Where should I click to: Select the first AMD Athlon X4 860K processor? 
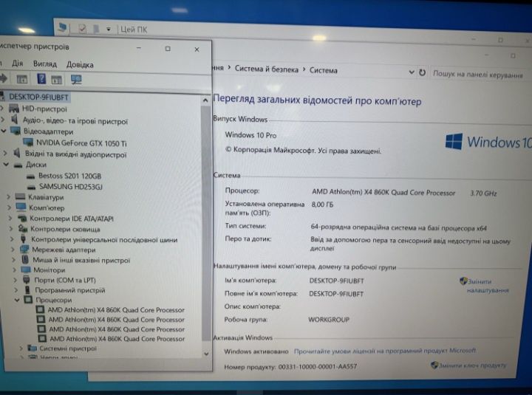(116, 310)
